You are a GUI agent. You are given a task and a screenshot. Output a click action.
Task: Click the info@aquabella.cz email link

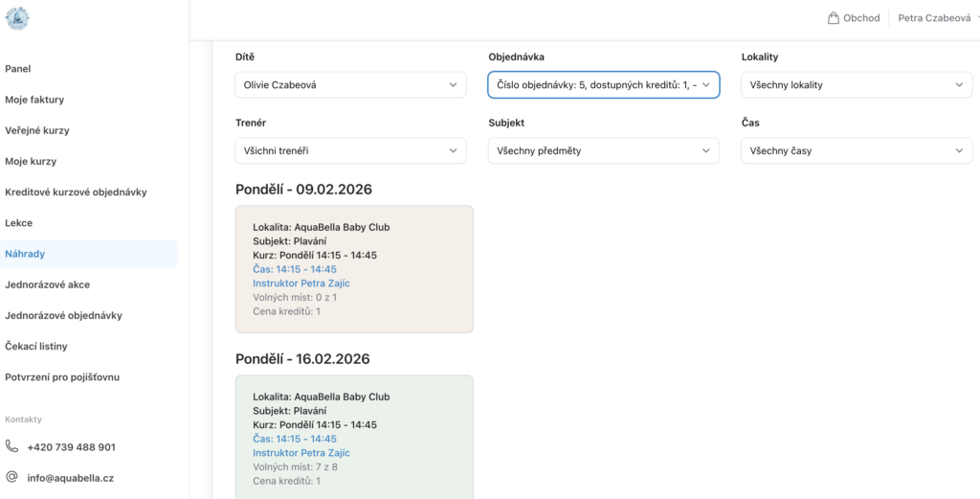(69, 477)
